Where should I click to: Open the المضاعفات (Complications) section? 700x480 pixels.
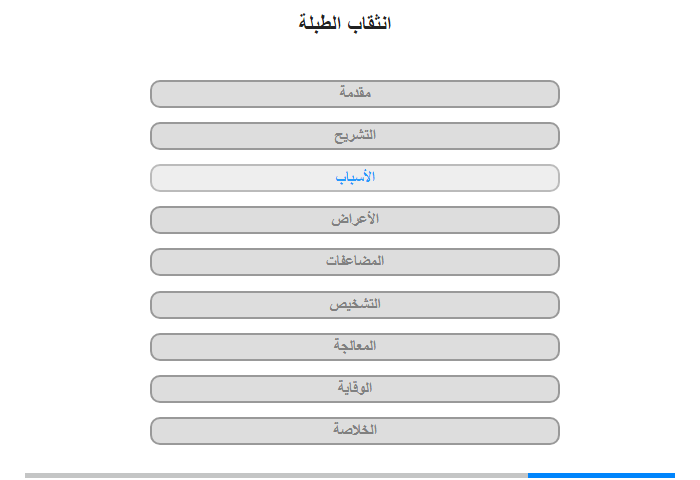click(x=355, y=261)
